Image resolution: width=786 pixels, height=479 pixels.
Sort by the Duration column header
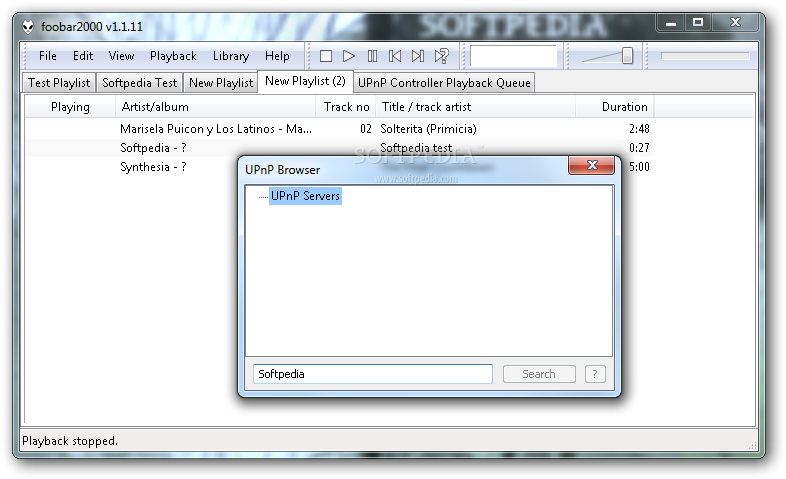tap(615, 107)
